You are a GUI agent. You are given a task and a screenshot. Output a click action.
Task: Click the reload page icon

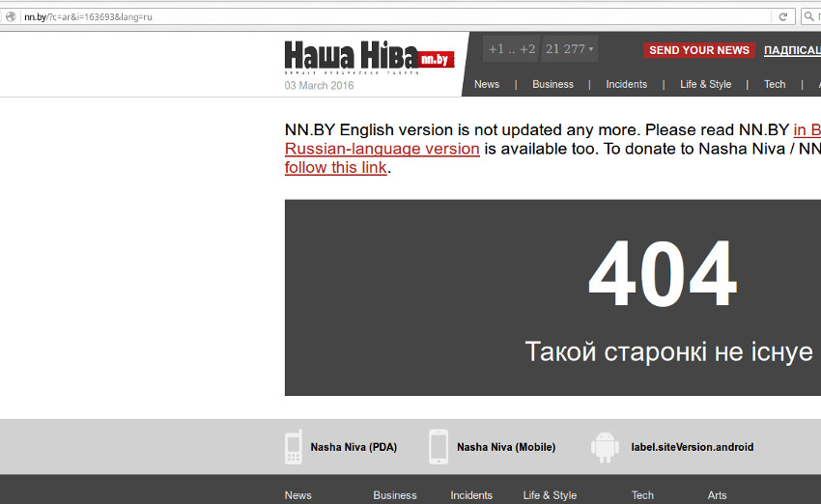pos(784,16)
